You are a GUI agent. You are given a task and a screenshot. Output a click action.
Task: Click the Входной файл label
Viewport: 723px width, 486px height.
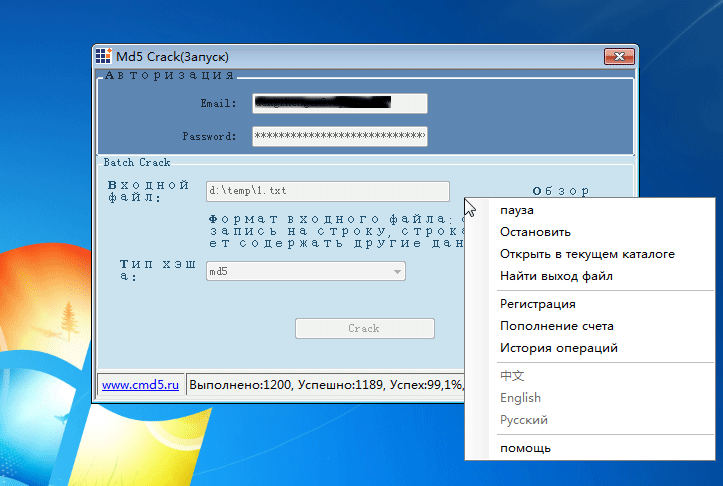click(x=148, y=191)
